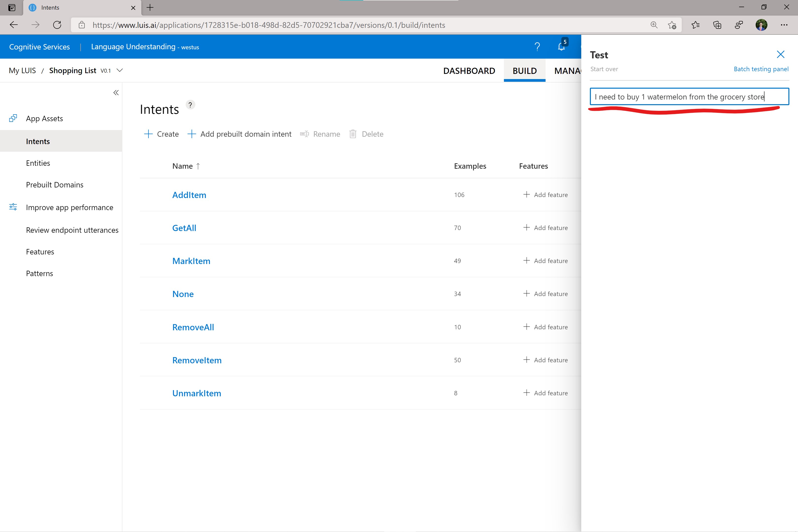Open the AddItem intent link
This screenshot has width=798, height=532.
point(189,195)
